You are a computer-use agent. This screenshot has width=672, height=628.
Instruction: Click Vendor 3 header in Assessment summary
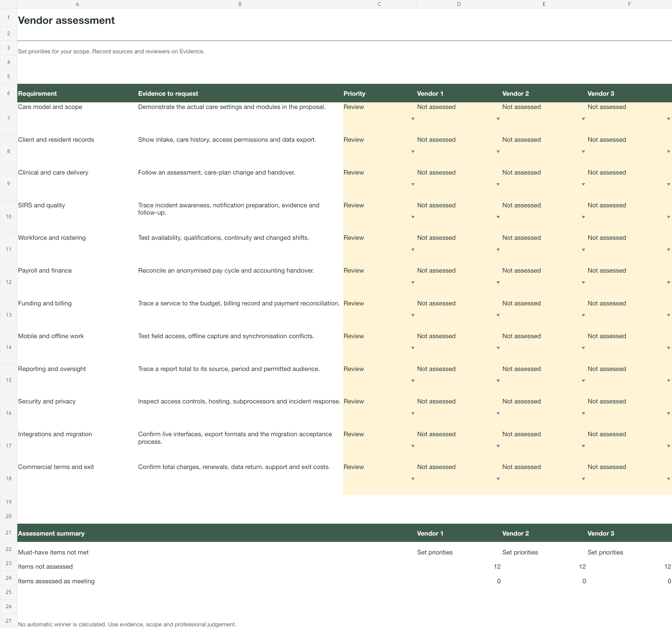629,533
